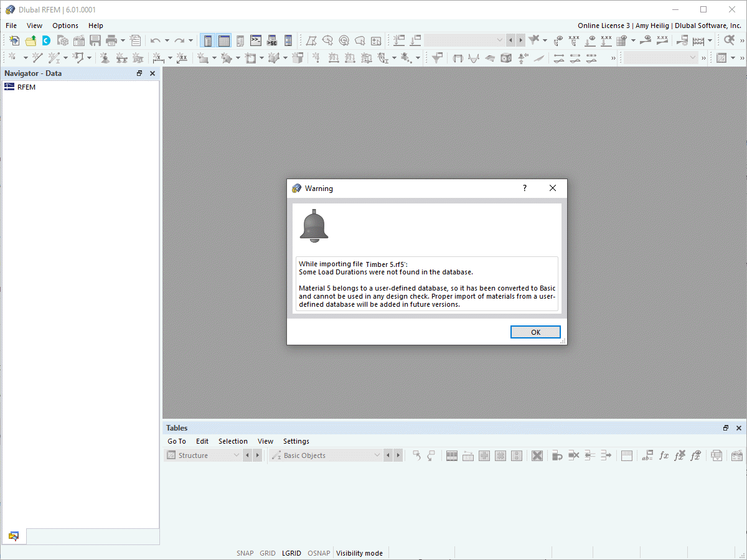747x560 pixels.
Task: Toggle the Navigator panel display
Action: point(207,40)
